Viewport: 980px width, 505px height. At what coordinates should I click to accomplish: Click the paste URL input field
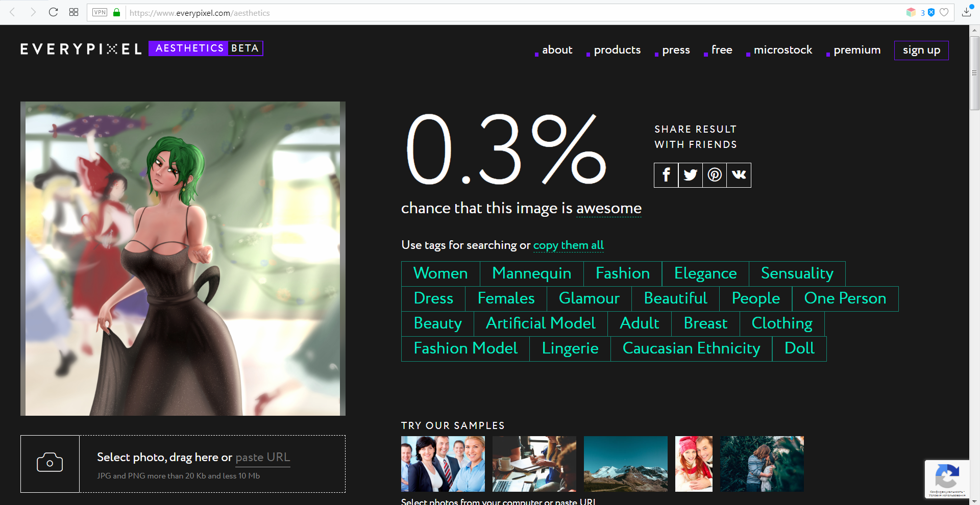[x=262, y=458]
